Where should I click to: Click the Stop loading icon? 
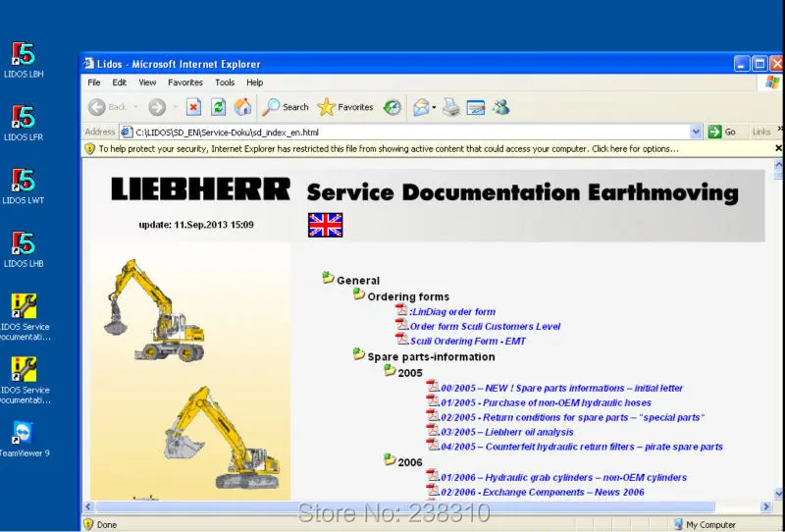tap(193, 107)
